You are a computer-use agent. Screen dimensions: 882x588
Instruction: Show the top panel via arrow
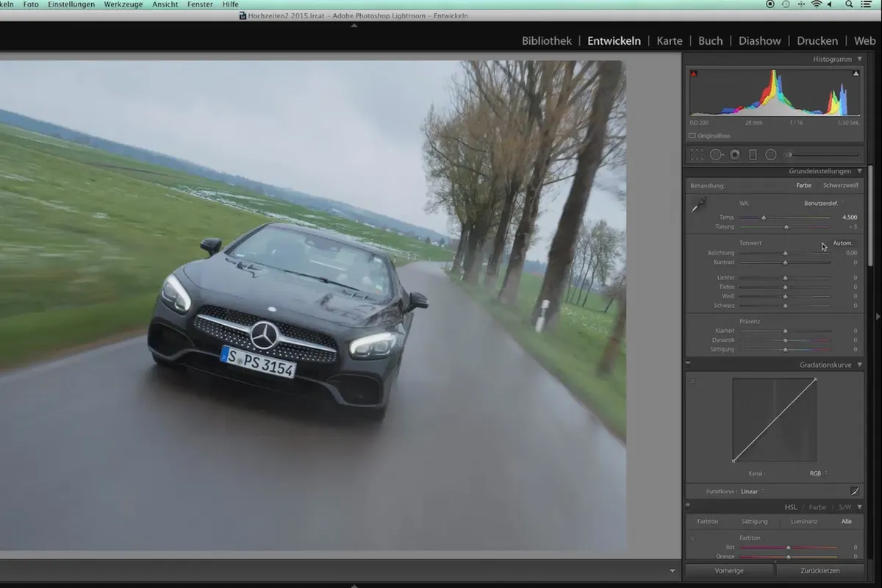(354, 26)
